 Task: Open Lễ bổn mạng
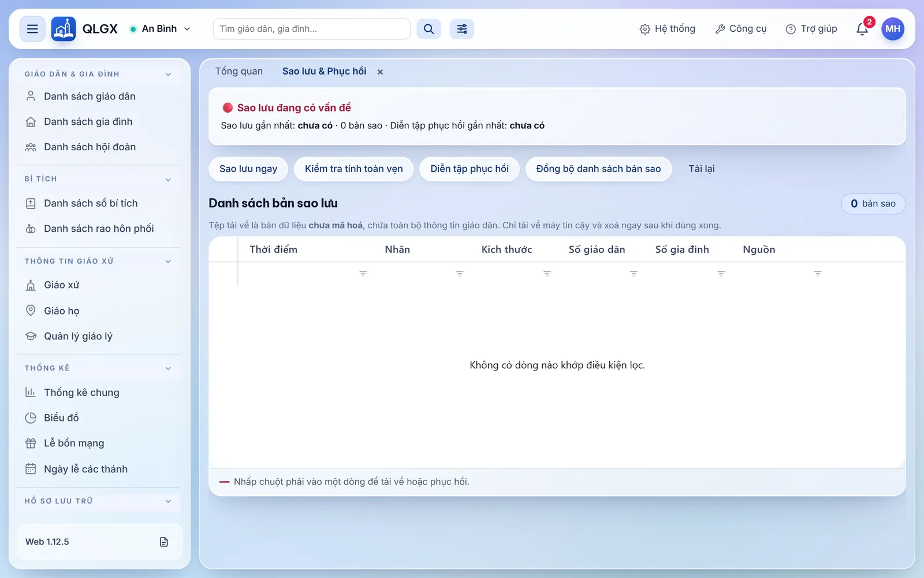99,443
